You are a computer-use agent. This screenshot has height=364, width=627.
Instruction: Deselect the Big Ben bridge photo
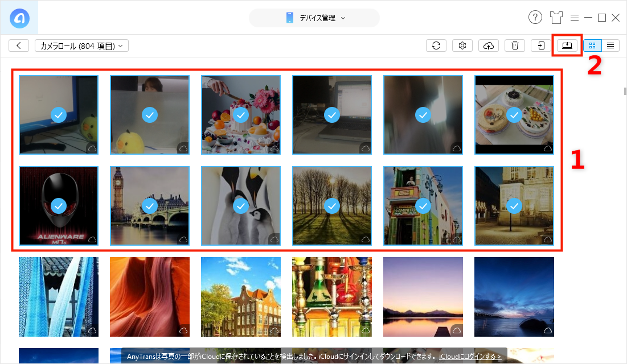tap(150, 206)
